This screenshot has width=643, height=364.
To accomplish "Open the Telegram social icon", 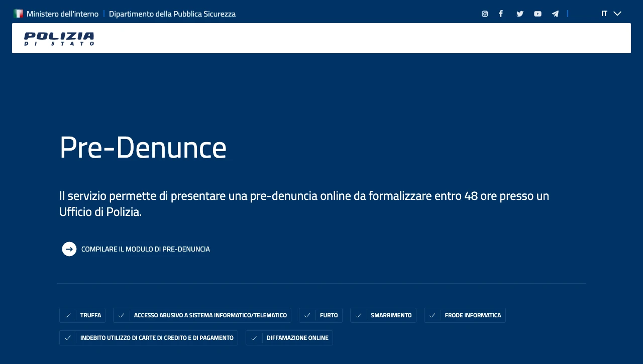I will coord(555,14).
